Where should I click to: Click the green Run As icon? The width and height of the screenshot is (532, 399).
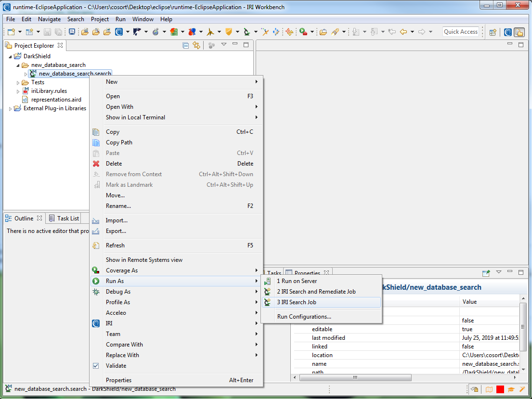click(96, 281)
